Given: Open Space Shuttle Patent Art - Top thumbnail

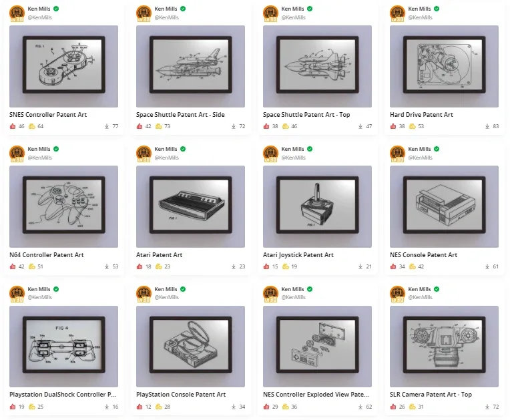Looking at the screenshot, I should (x=317, y=66).
